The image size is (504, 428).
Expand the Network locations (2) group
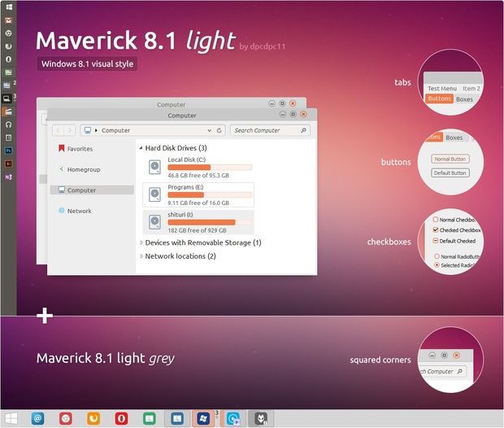[x=141, y=256]
